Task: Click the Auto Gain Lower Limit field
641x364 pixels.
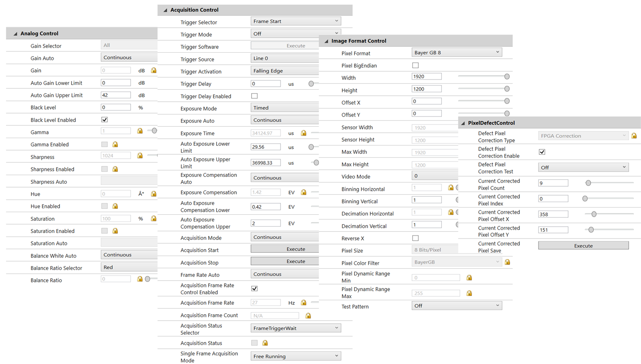Action: click(116, 82)
